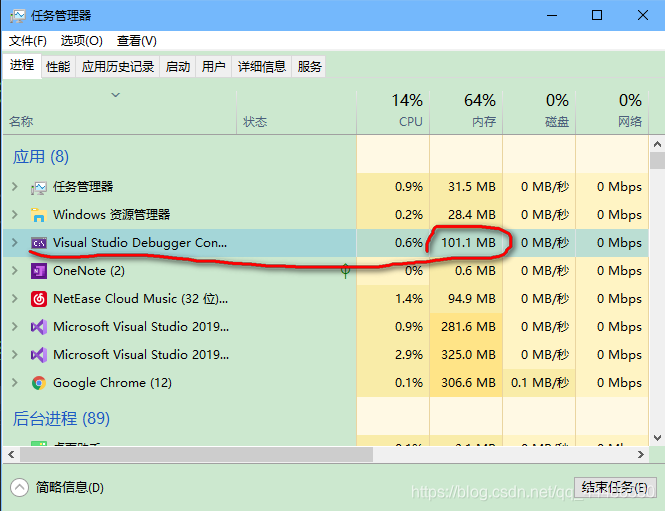Sort by the 状态 column header
The image size is (665, 511).
coord(296,112)
